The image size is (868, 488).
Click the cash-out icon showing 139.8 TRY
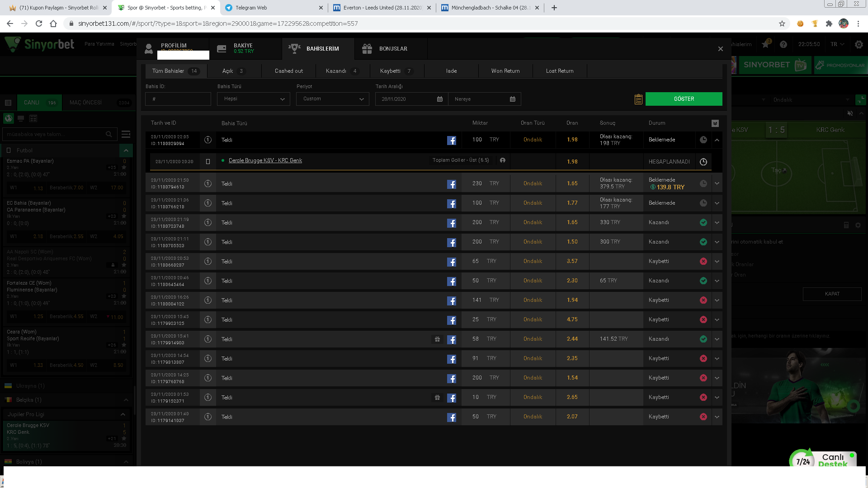[x=653, y=187]
